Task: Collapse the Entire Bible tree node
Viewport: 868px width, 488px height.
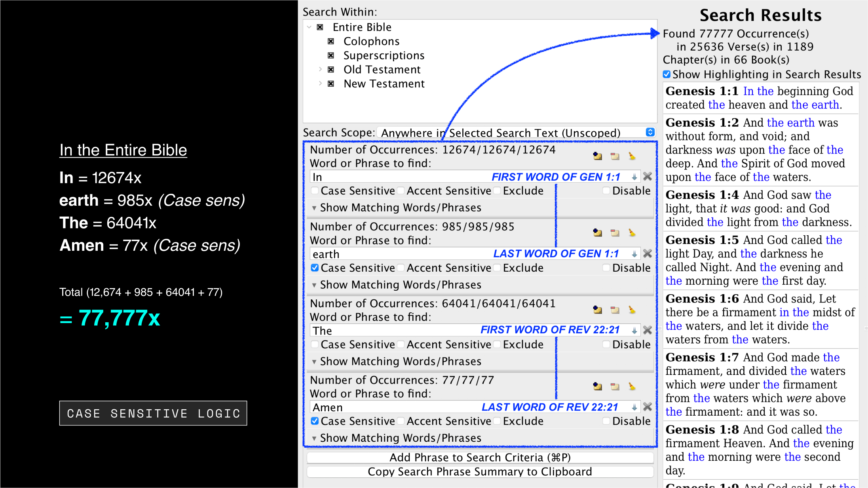Action: (309, 27)
